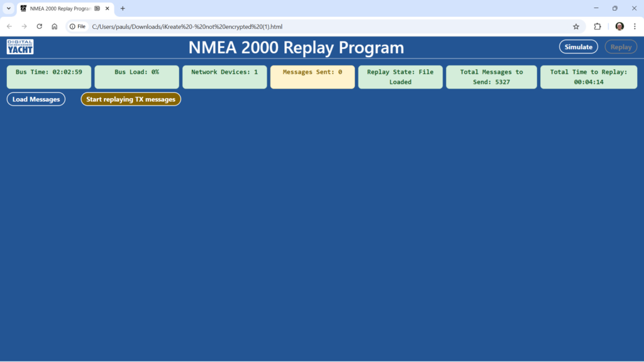Navigate back with the back arrow
Viewport: 644px width, 362px height.
[9, 26]
